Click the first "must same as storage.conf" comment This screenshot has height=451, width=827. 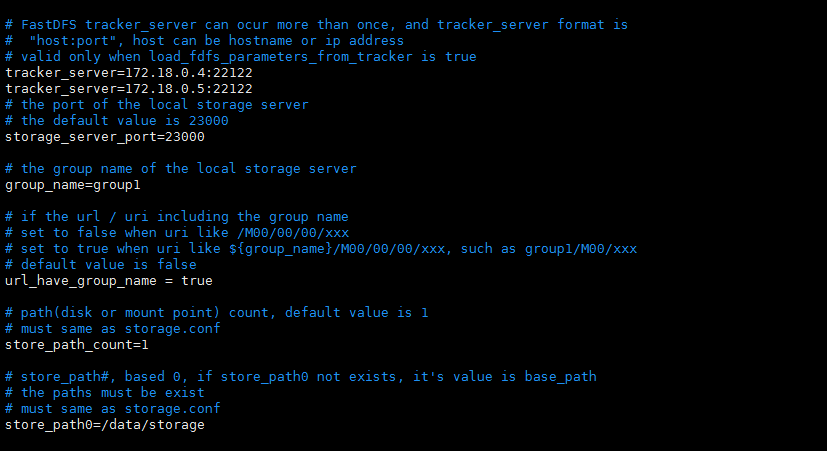click(113, 329)
